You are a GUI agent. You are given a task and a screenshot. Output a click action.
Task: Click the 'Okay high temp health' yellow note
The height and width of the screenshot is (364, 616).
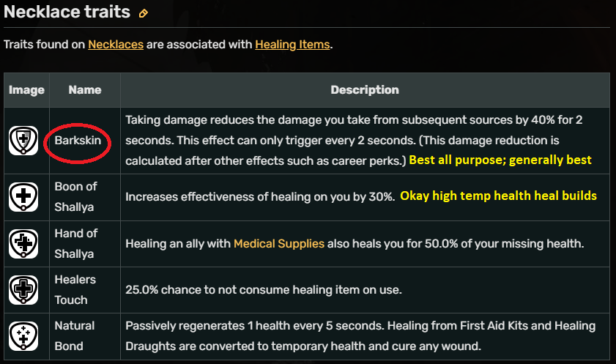(498, 196)
